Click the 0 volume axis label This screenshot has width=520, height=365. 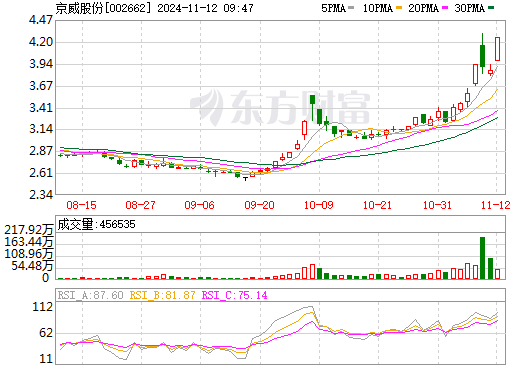coord(46,278)
